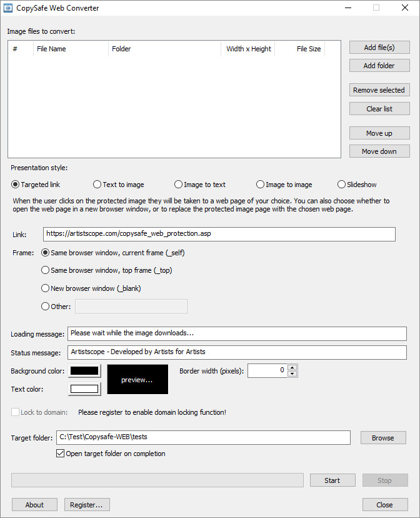Toggle Open target folder on completion
This screenshot has height=518, width=420.
coord(61,454)
